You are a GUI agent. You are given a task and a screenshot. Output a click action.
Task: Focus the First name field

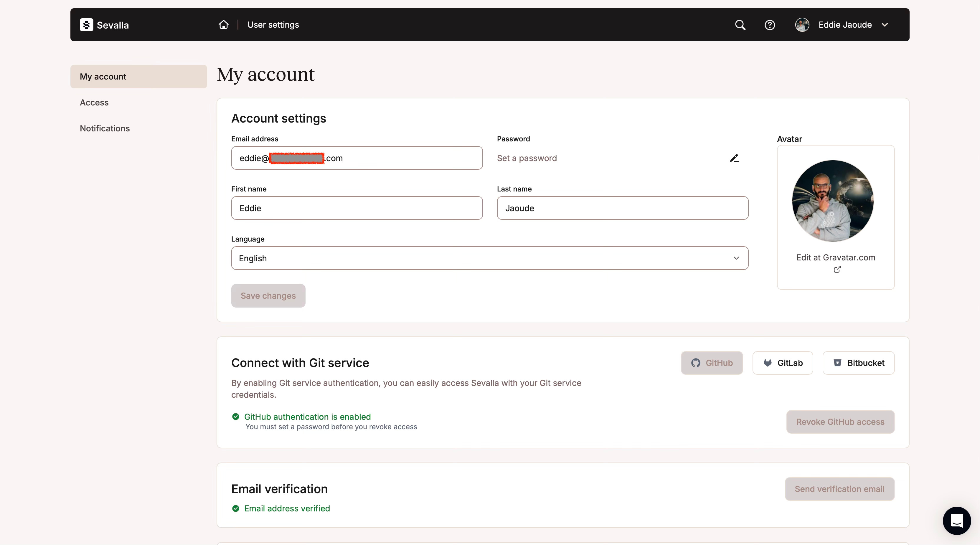pyautogui.click(x=357, y=208)
